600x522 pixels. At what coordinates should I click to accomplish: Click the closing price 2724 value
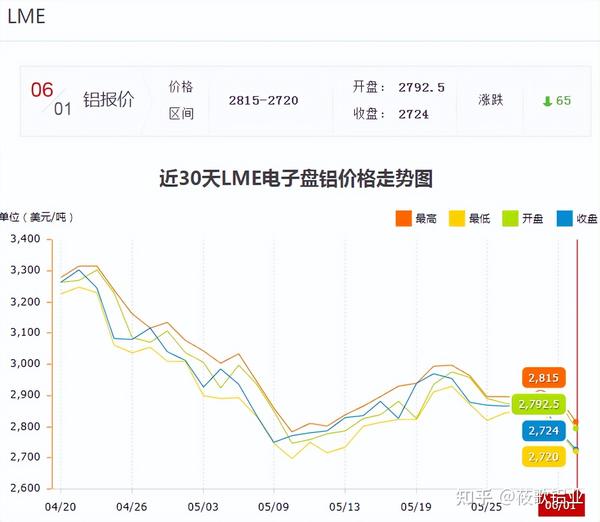[x=414, y=114]
